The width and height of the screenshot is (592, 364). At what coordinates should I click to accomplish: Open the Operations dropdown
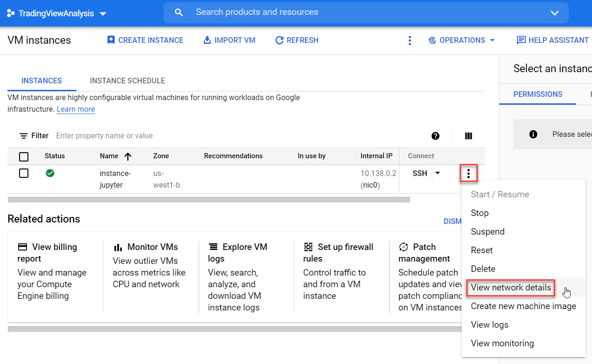462,40
